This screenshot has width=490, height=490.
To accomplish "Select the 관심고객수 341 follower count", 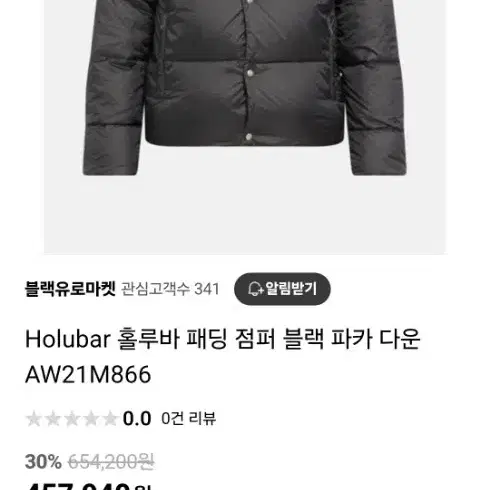I will pos(170,289).
